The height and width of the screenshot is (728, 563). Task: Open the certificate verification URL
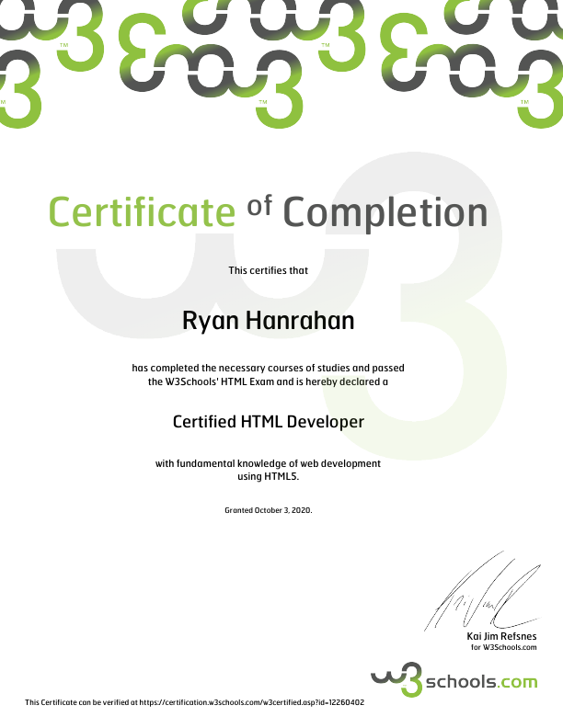point(252,702)
